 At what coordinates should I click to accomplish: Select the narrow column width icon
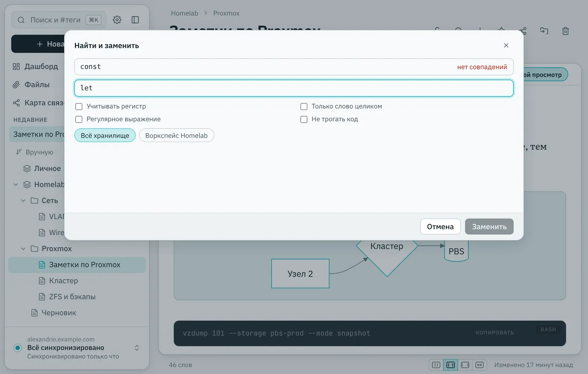[x=436, y=365]
